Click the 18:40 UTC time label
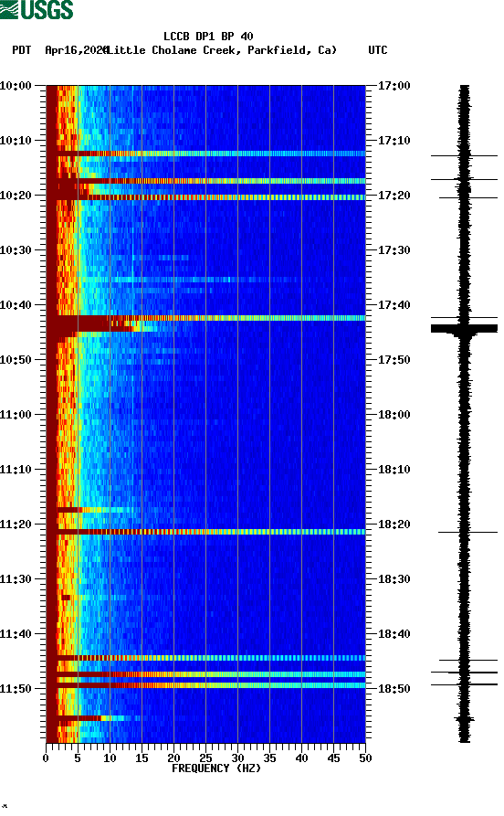Screen dimensions: 504x816 tap(394, 634)
